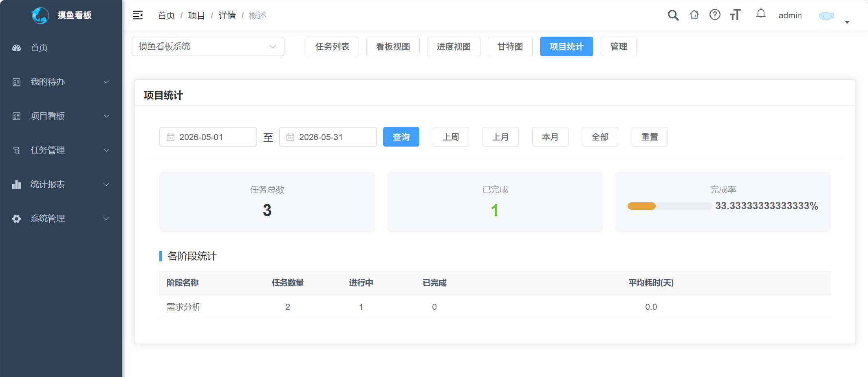Image resolution: width=868 pixels, height=377 pixels.
Task: Open the 摸鱼看板系统 project dropdown
Action: 208,46
